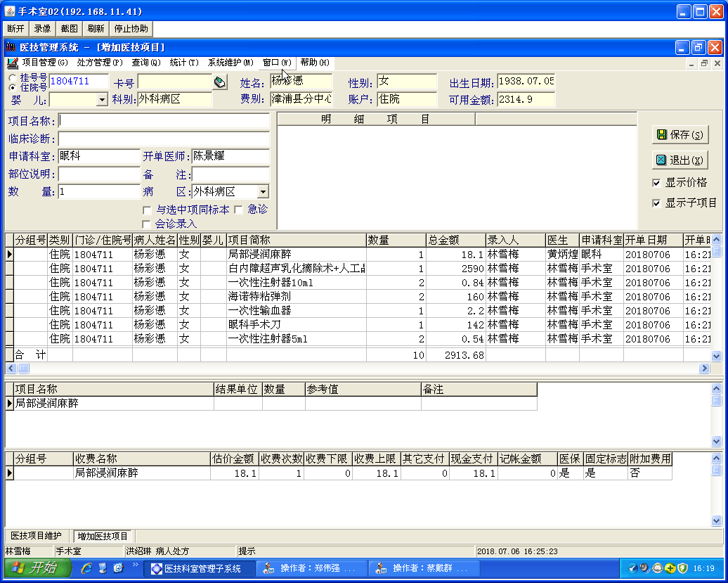728x583 pixels.
Task: Click the face tray icon
Action: tap(658, 568)
